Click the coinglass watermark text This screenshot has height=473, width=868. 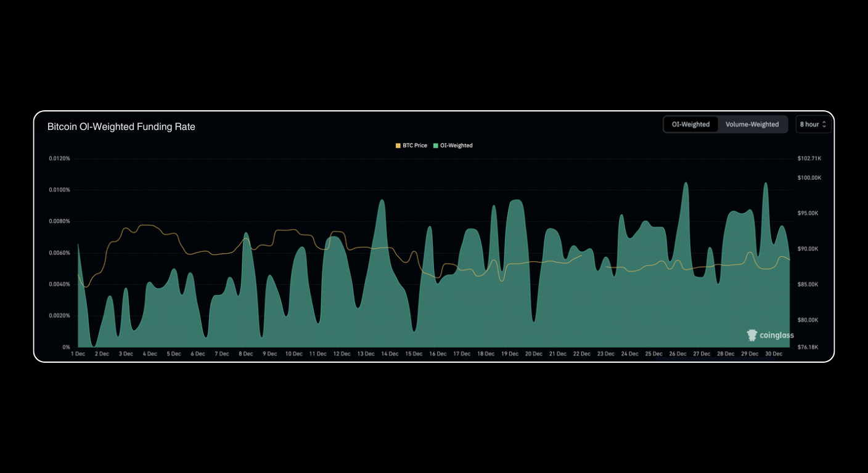[x=776, y=336]
